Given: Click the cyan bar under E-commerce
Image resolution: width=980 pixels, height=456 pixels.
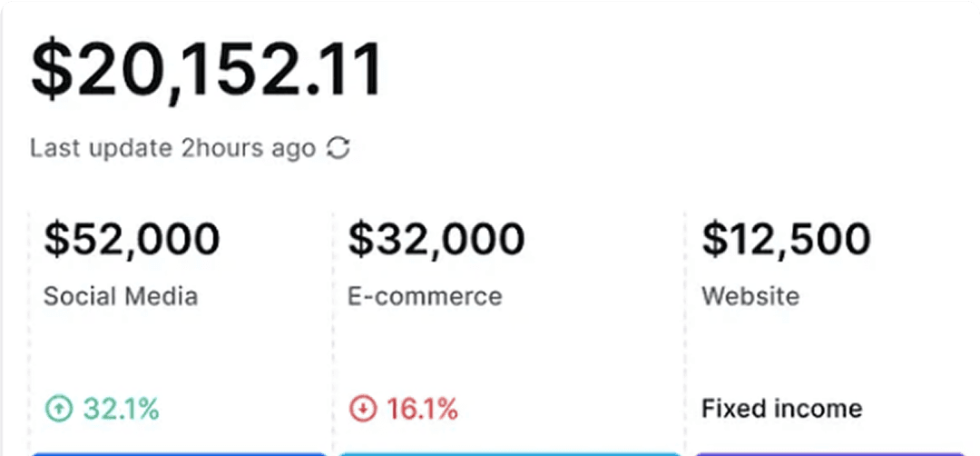Looking at the screenshot, I should click(x=509, y=452).
